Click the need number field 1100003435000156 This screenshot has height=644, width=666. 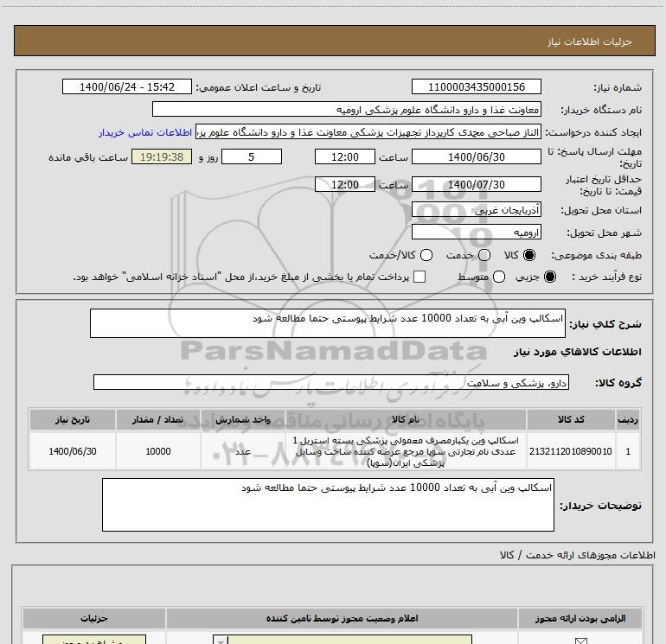click(476, 87)
